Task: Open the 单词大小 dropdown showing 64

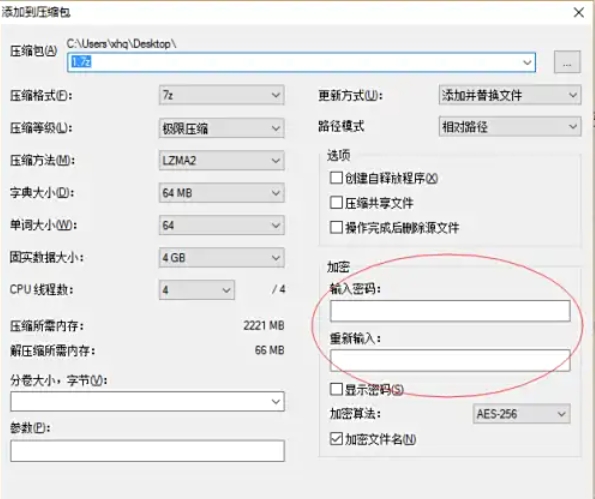Action: tap(222, 225)
